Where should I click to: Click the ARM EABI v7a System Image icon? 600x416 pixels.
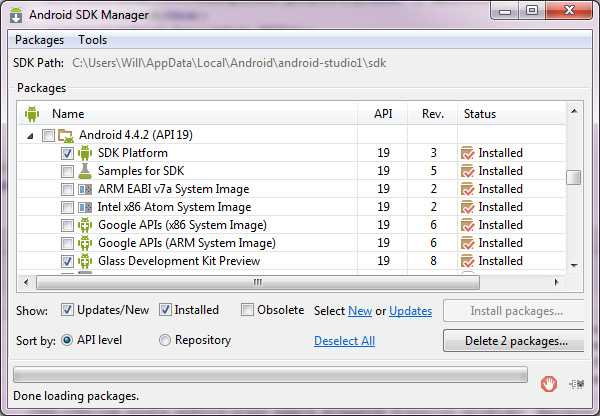[85, 189]
